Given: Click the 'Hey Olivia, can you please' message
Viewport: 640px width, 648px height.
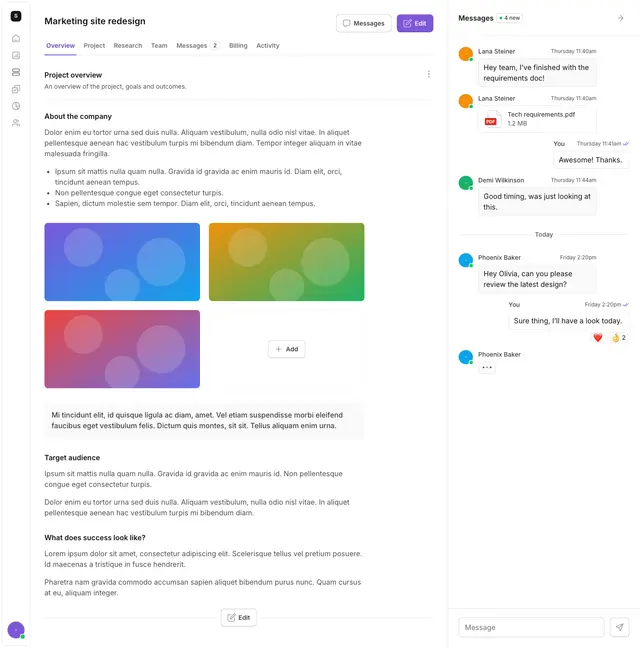Looking at the screenshot, I should pos(537,279).
